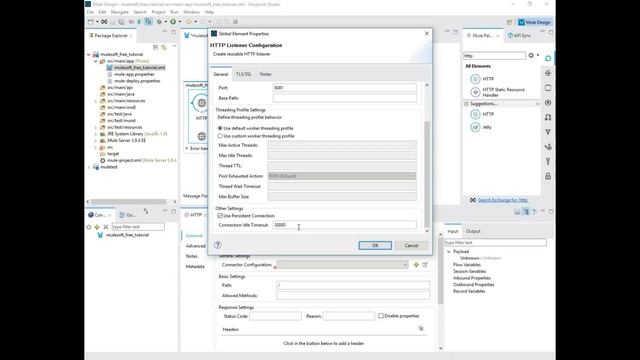640x360 pixels.
Task: Click the lock category icon in palette sidebar
Action: tap(548, 176)
